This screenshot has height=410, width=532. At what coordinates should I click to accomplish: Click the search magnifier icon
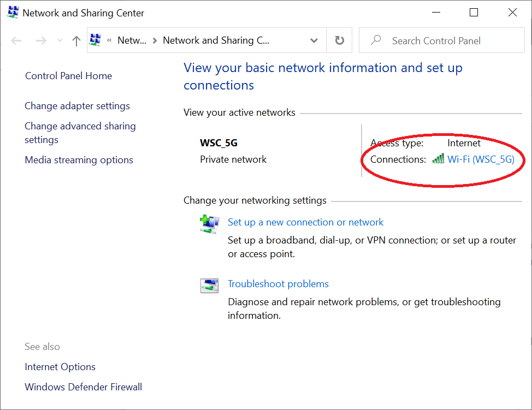pos(376,40)
